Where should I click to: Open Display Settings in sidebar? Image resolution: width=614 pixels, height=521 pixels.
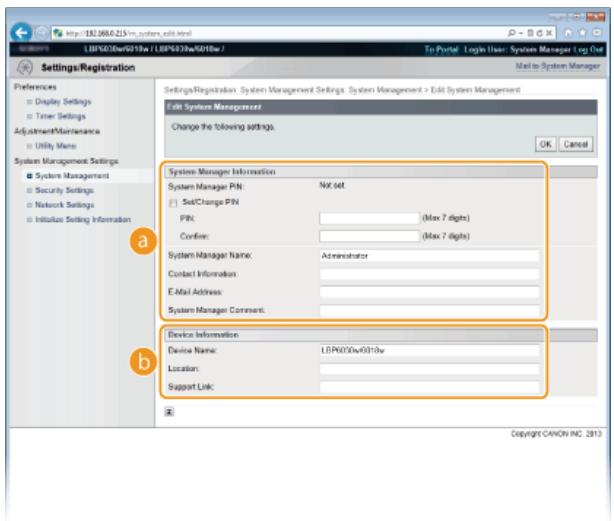click(63, 102)
